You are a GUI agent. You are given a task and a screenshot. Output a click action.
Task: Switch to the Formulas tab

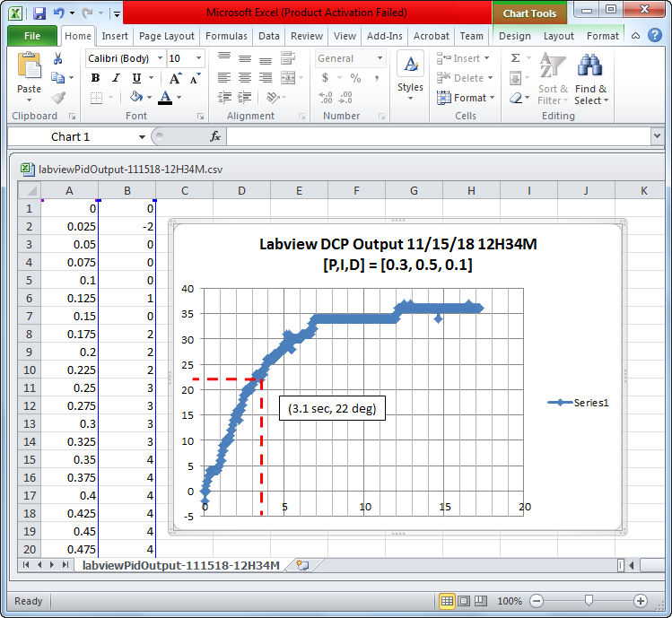[226, 36]
